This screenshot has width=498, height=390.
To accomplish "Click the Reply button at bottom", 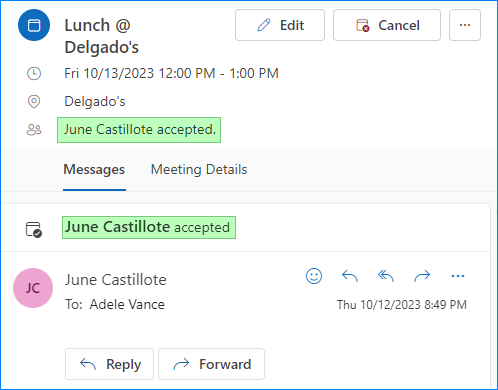I will 109,364.
